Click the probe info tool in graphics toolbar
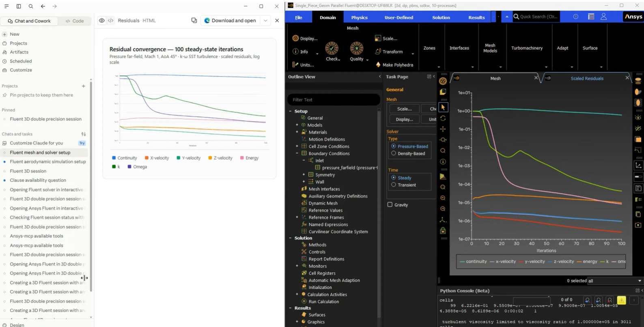The height and width of the screenshot is (327, 644). [x=443, y=162]
